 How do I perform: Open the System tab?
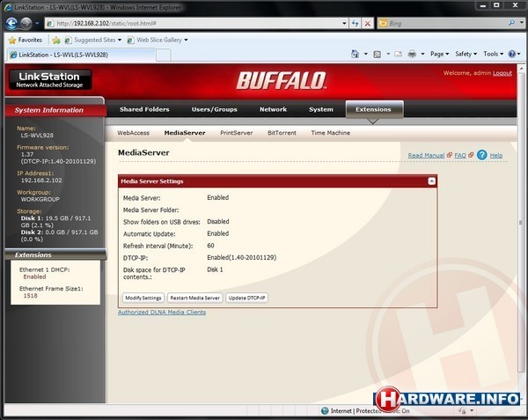point(321,109)
